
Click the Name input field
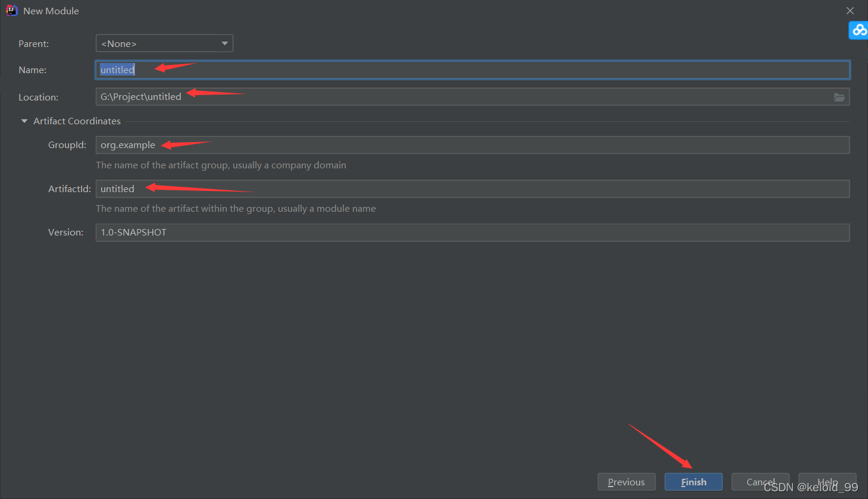point(472,70)
